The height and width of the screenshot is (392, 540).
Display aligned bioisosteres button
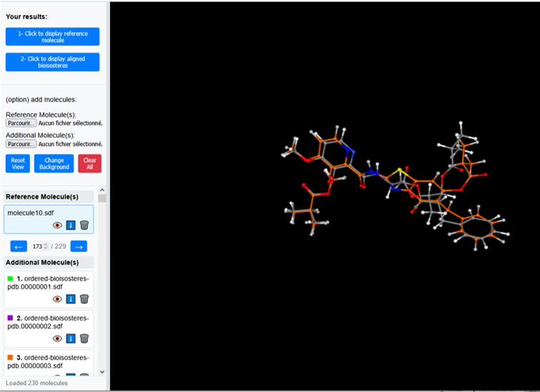point(52,62)
